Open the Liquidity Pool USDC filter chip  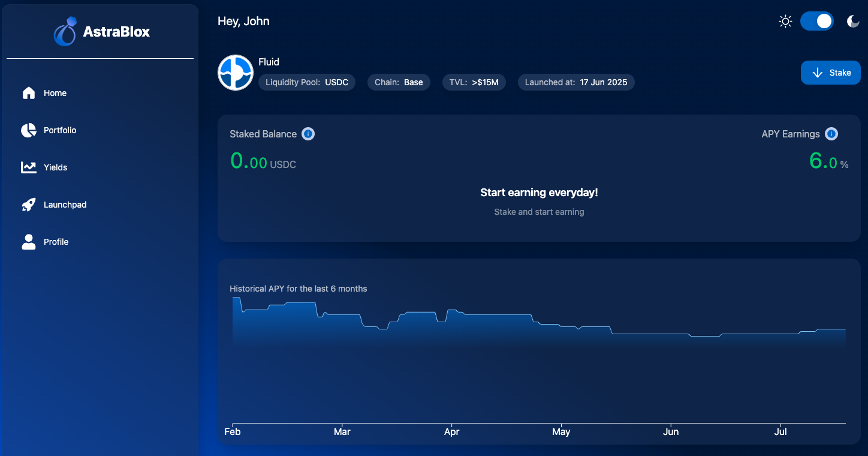pos(306,82)
